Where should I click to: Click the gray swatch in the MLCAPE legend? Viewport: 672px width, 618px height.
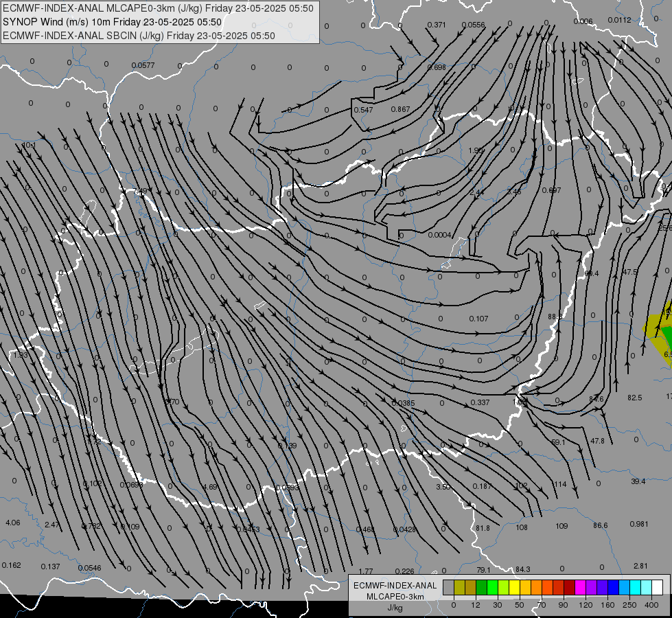(x=449, y=587)
